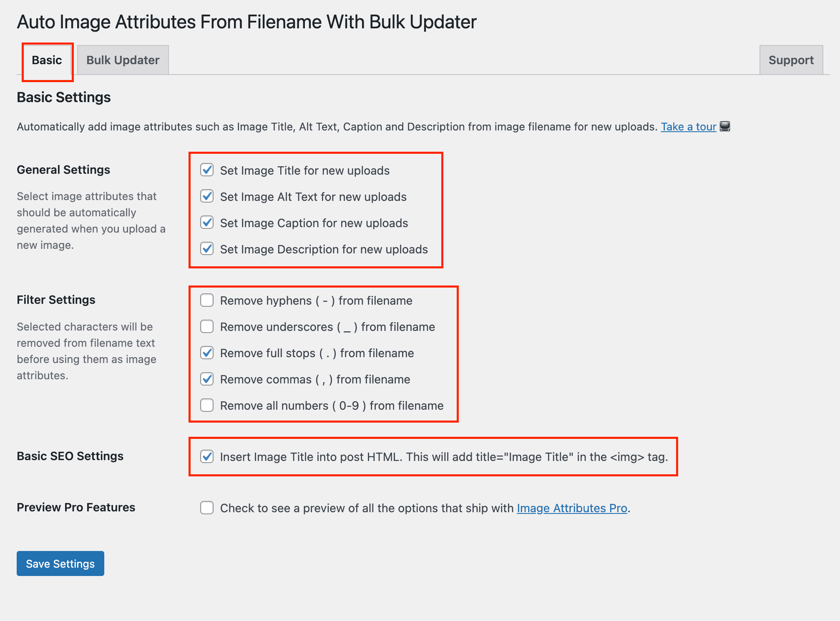Screen dimensions: 840x621
Task: Click the computer icon beside Take a tour
Action: pyautogui.click(x=725, y=126)
